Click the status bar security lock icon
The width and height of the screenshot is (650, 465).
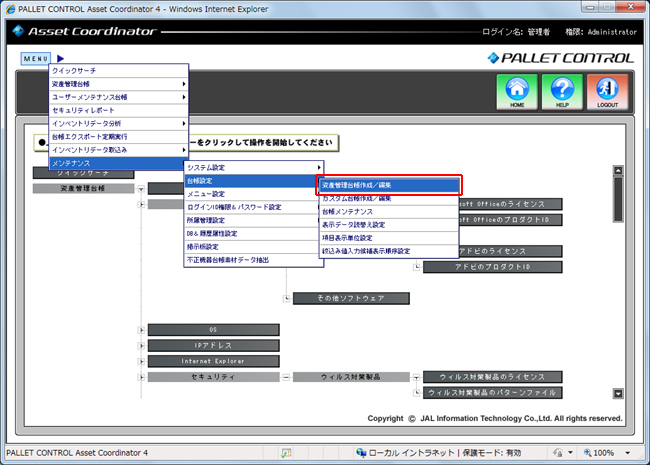(558, 453)
